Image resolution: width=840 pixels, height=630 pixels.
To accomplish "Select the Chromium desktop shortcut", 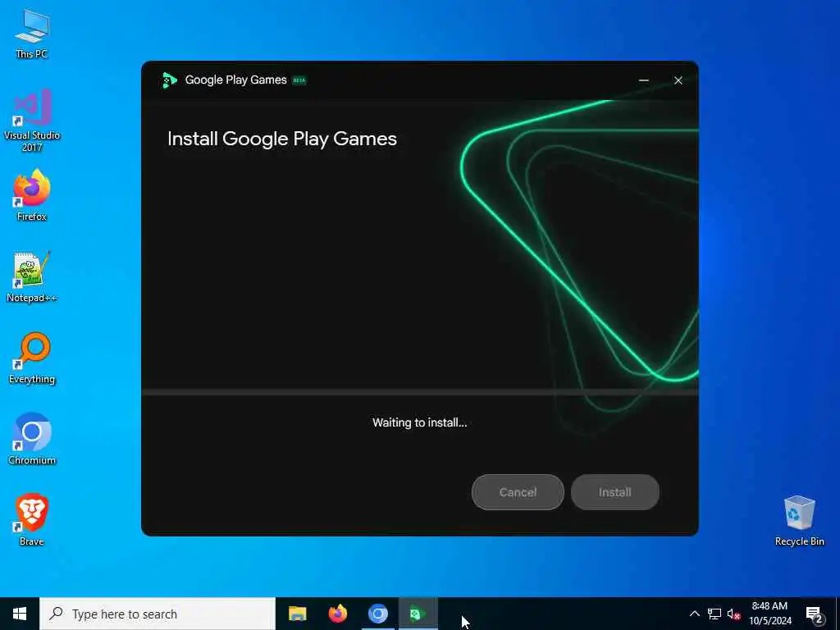I will point(32,439).
